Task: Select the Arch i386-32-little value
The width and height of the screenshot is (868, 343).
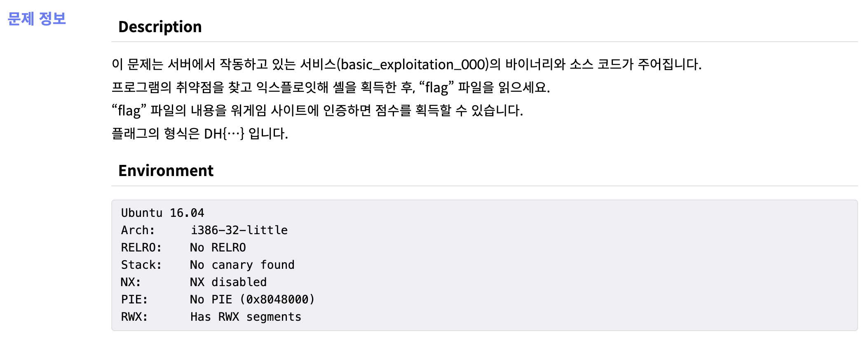Action: [x=239, y=230]
